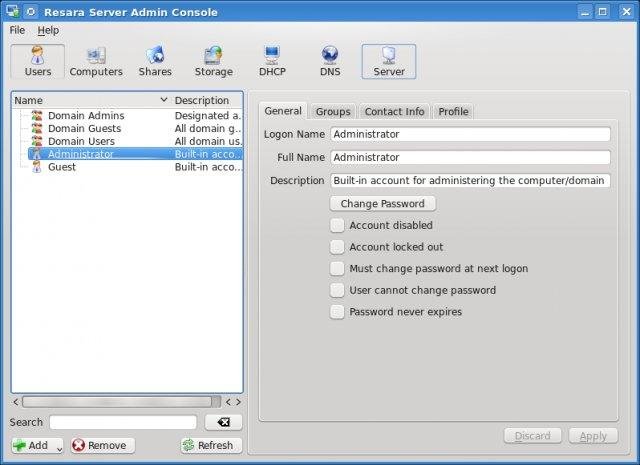The image size is (640, 465).
Task: Switch to the General tab
Action: point(283,111)
